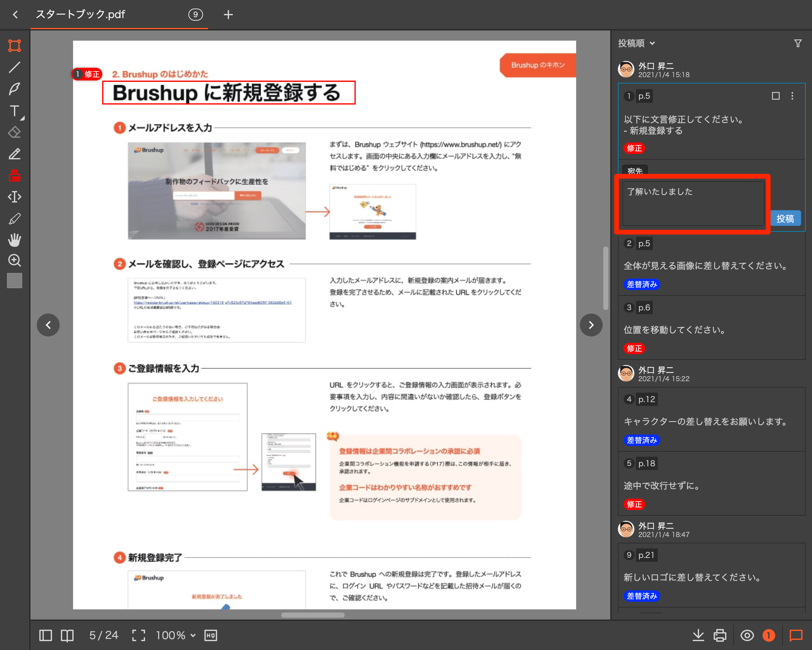Open the 100% zoom dropdown
This screenshot has height=650, width=812.
click(176, 635)
